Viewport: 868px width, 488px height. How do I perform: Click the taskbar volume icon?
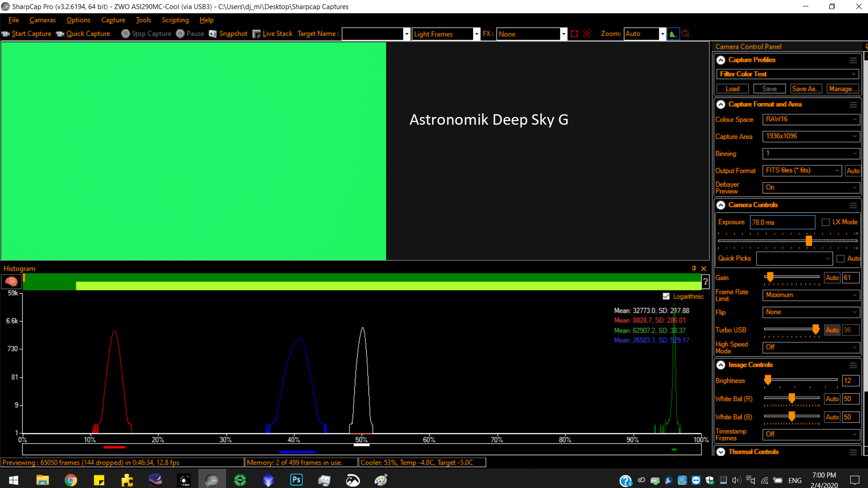pyautogui.click(x=737, y=480)
